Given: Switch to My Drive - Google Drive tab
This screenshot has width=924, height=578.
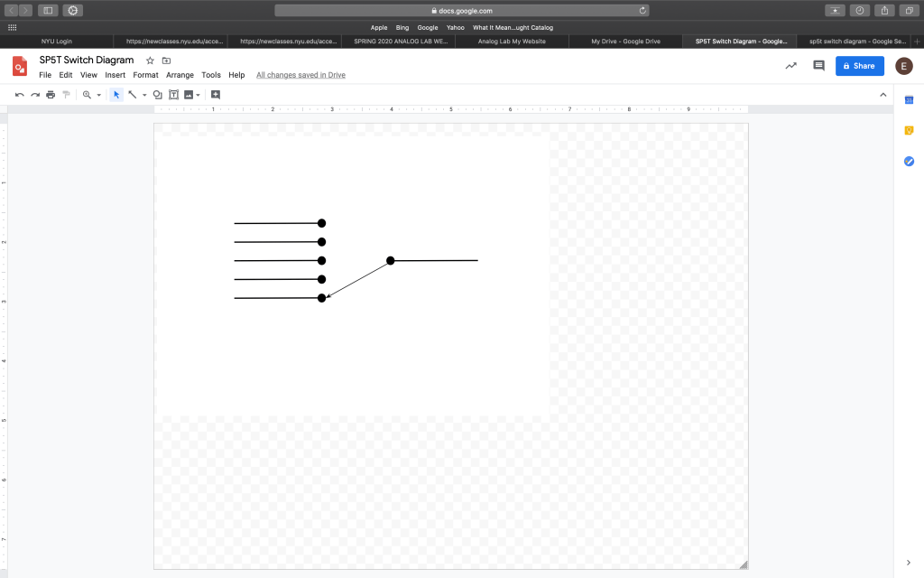Looking at the screenshot, I should (625, 42).
